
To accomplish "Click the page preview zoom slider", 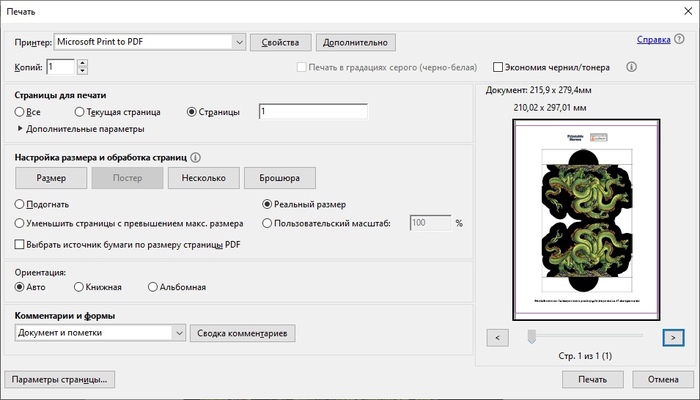I will coord(533,336).
